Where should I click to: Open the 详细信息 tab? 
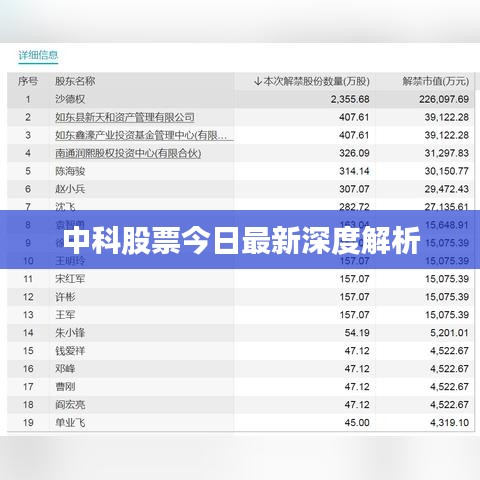click(x=38, y=55)
